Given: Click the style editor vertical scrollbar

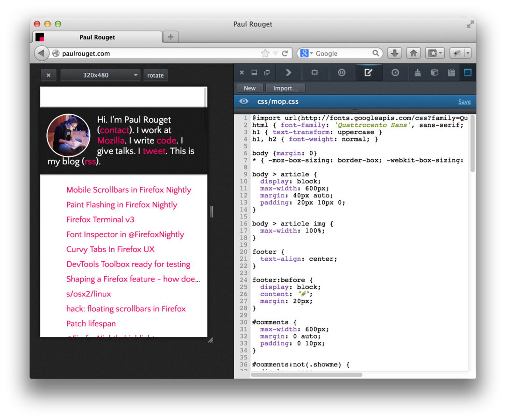Looking at the screenshot, I should click(472, 144).
